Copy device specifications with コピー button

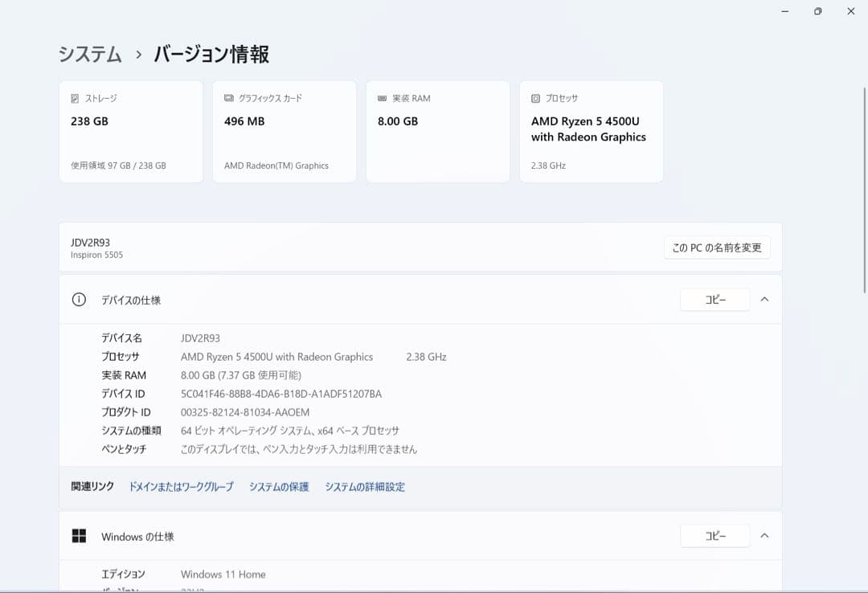714,300
